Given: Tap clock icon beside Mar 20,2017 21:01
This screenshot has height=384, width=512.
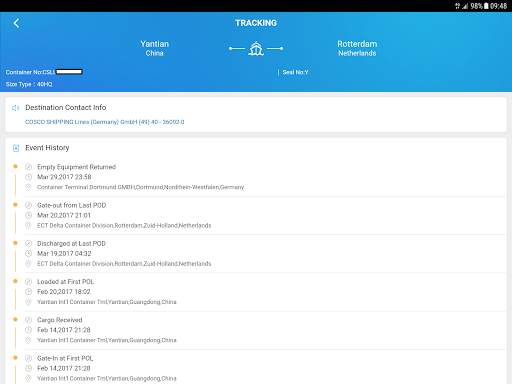Looking at the screenshot, I should (x=29, y=215).
